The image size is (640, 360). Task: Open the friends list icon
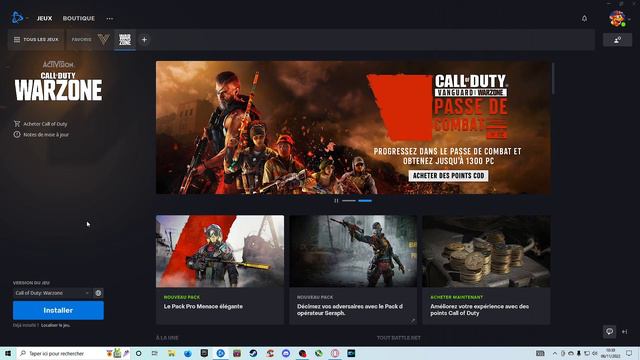click(617, 40)
